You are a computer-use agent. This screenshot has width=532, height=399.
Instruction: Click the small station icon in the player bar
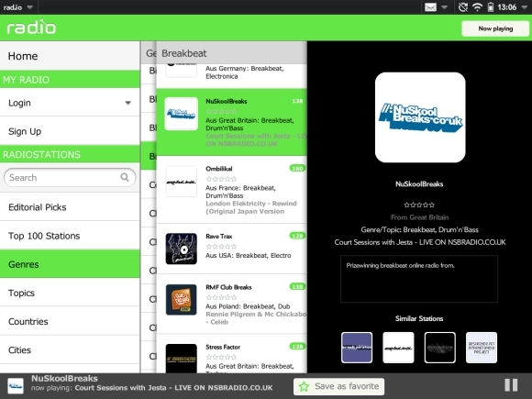[x=16, y=386]
